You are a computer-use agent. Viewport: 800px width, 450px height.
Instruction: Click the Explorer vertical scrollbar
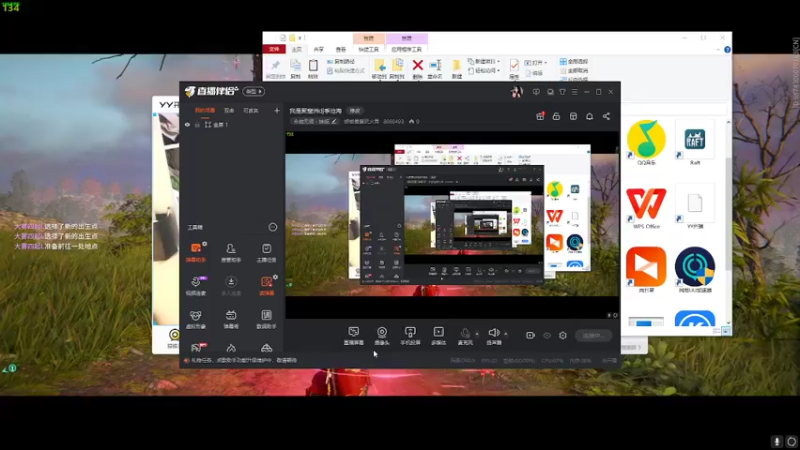728,222
